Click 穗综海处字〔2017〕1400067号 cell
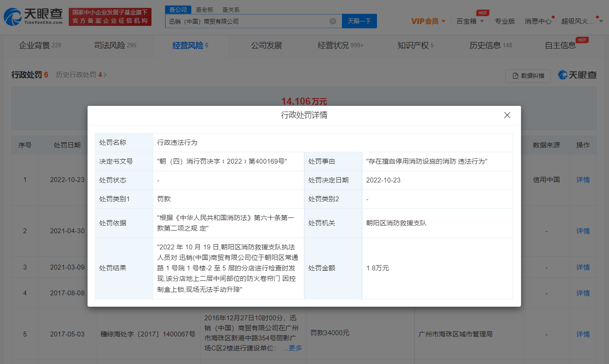 (148, 334)
